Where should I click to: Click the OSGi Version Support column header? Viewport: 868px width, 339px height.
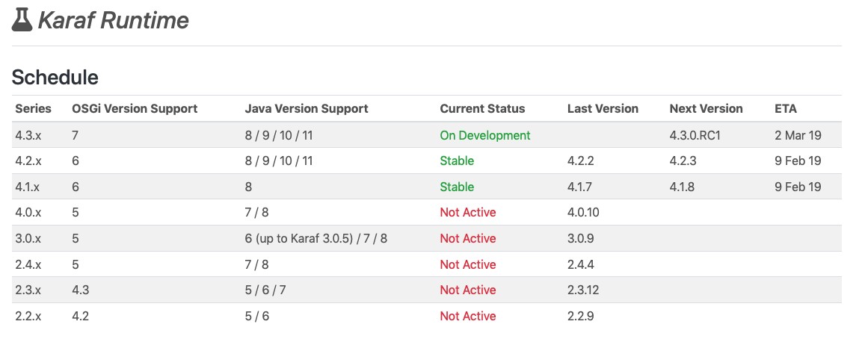[x=135, y=108]
